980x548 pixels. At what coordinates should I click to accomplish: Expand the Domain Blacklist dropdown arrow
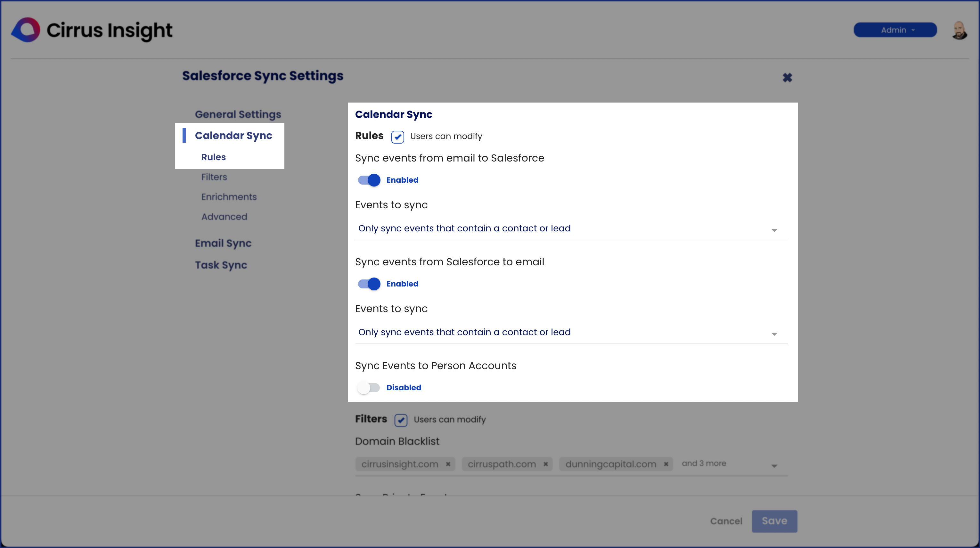774,466
